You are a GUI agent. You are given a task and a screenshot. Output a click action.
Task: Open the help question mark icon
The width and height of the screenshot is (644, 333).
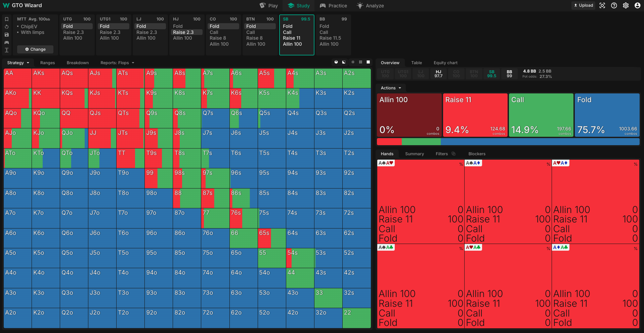[x=614, y=5]
